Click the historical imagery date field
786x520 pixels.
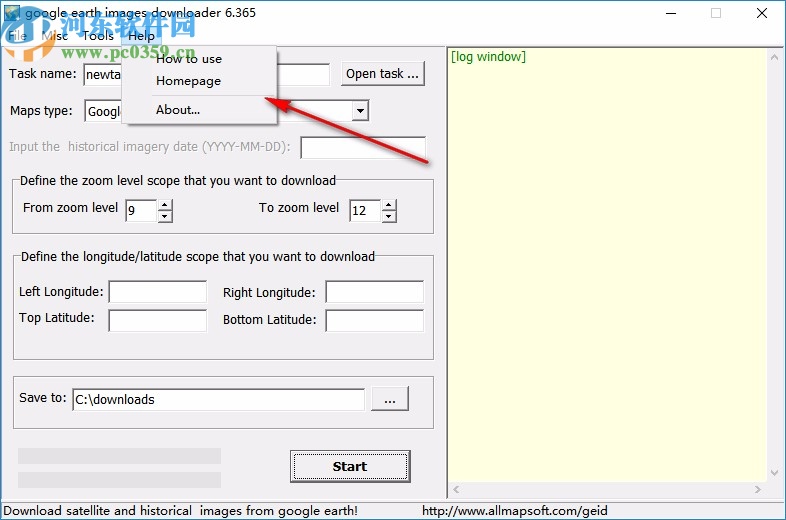(x=363, y=147)
